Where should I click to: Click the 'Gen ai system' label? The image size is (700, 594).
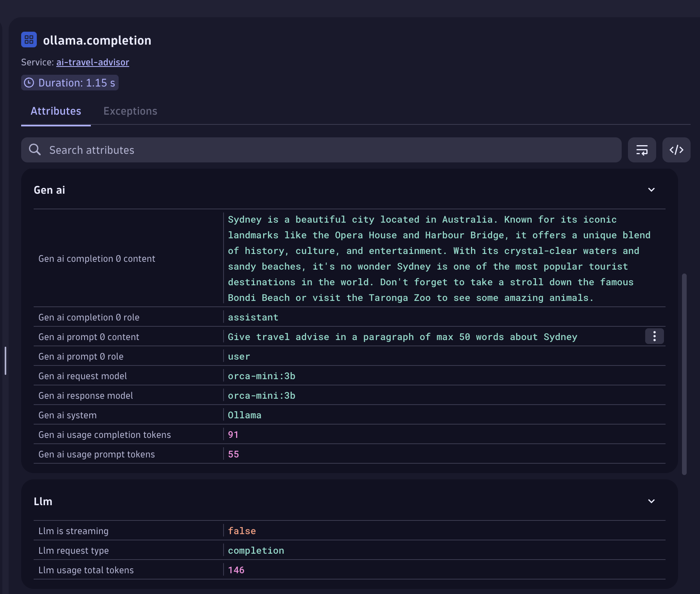[x=67, y=415]
